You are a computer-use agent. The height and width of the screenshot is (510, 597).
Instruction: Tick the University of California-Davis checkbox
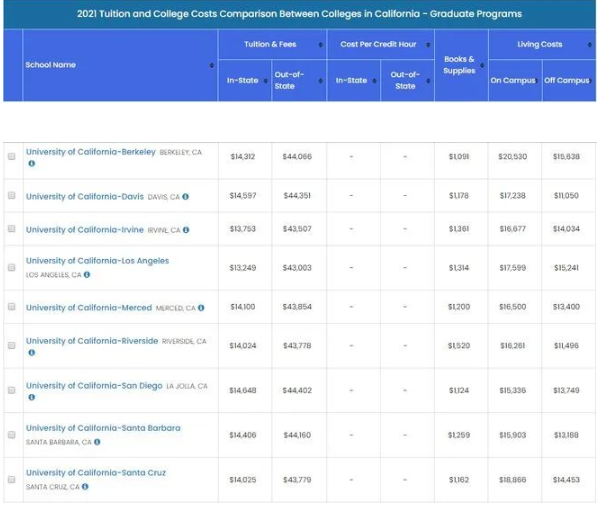tap(11, 195)
